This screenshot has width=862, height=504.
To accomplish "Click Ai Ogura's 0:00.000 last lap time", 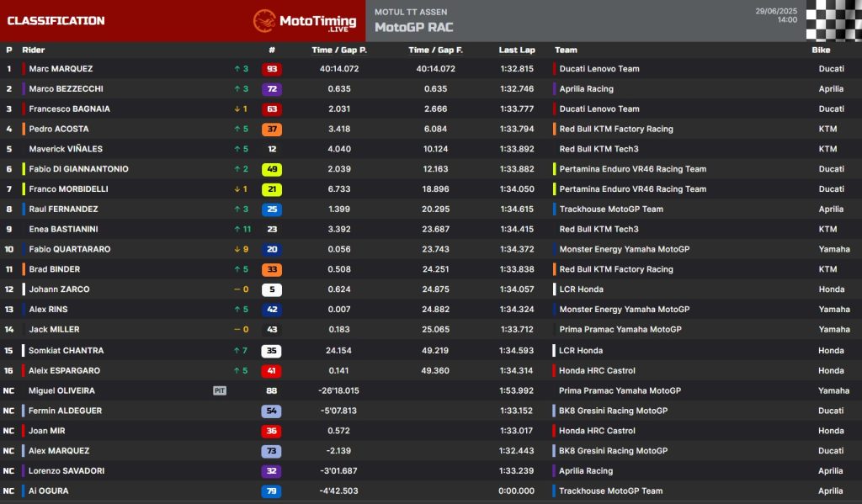I will tap(516, 491).
